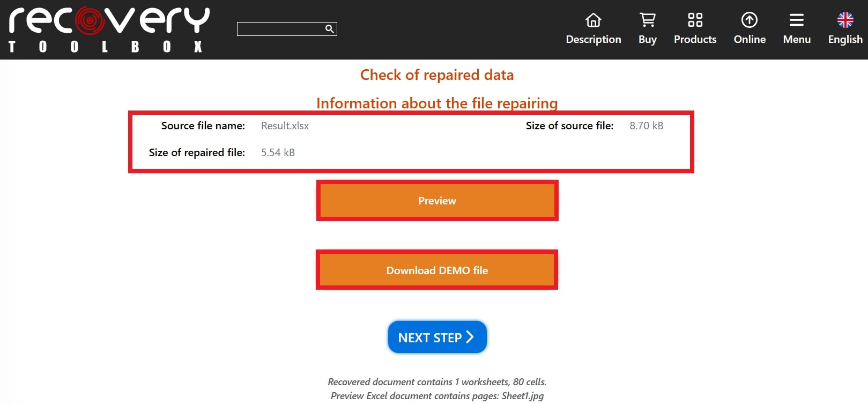868x404 pixels.
Task: Proceed with the NEXT STEP button
Action: (x=437, y=337)
